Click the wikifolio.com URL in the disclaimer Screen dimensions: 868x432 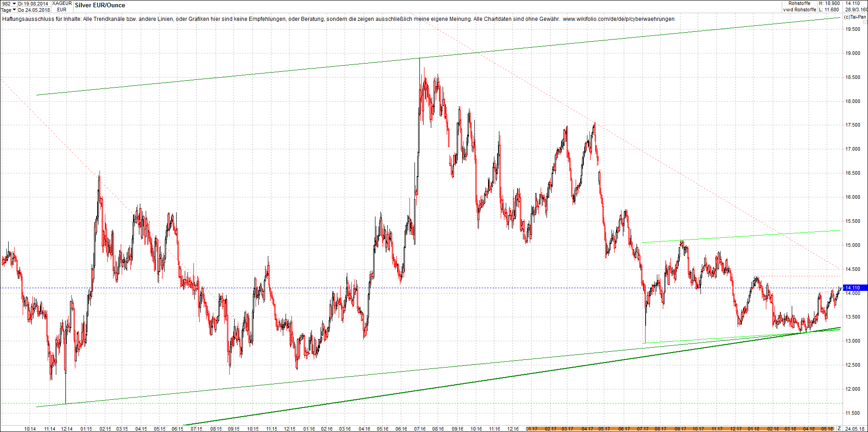tap(618, 19)
